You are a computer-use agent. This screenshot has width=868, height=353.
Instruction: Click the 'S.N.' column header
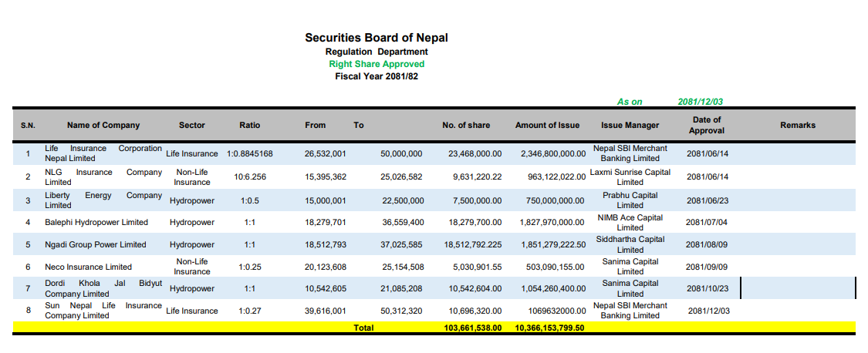click(x=29, y=126)
